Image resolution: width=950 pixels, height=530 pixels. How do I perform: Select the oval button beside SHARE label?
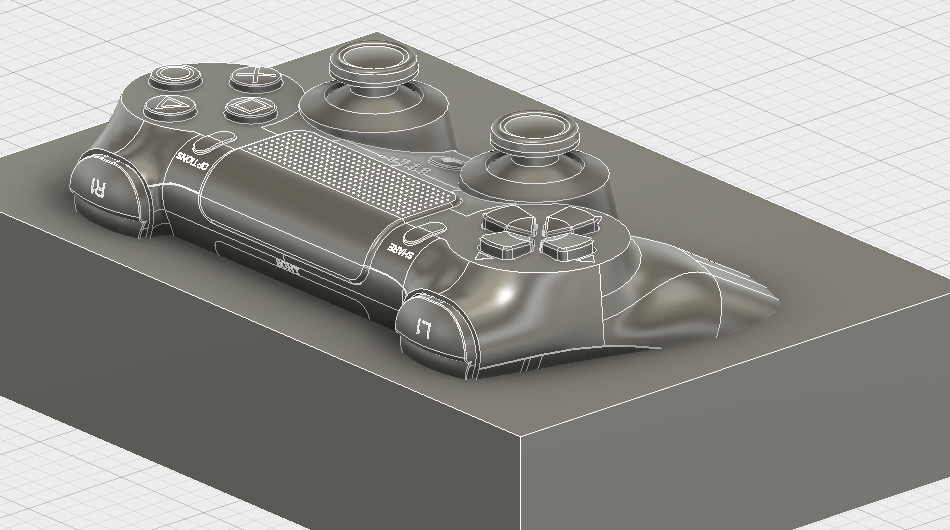(x=424, y=234)
